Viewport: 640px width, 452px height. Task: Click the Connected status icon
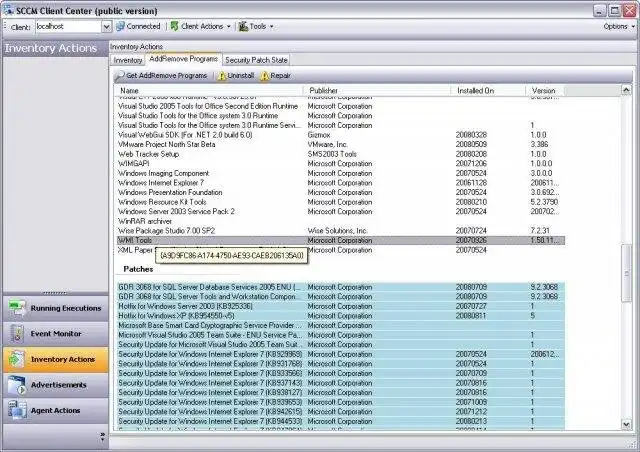coord(120,26)
